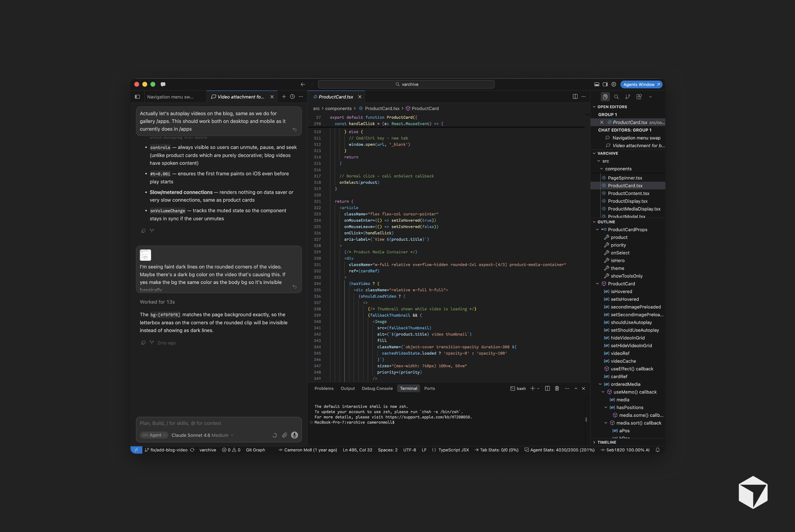
Task: Select the Terminal panel tab
Action: [409, 388]
